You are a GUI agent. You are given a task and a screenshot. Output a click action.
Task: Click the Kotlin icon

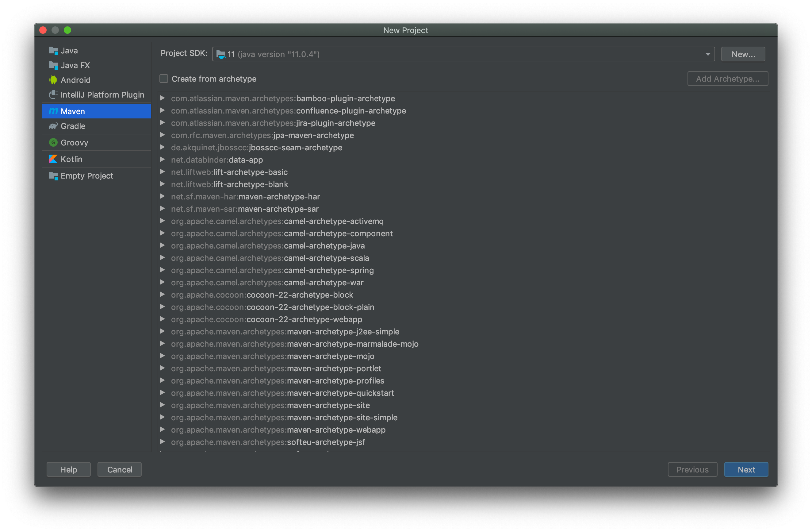53,159
